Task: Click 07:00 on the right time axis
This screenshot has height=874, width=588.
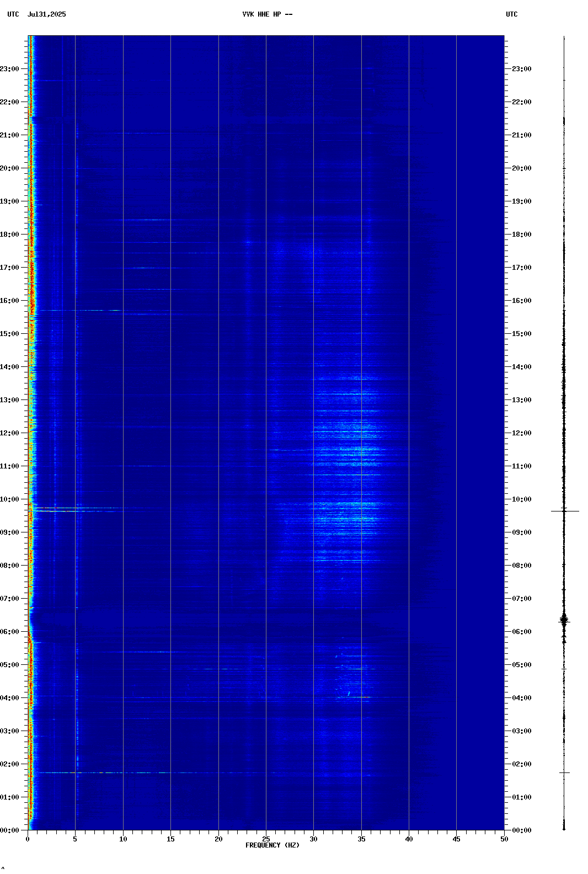Action: pyautogui.click(x=522, y=599)
